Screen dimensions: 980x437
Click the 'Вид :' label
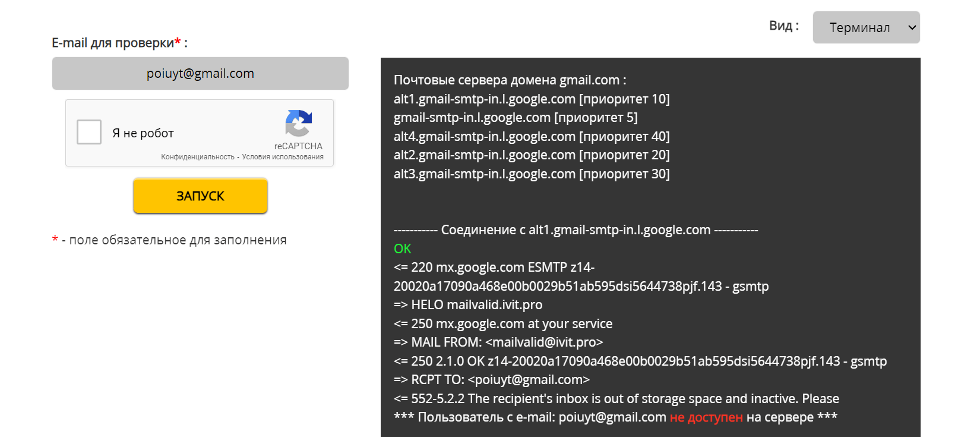tap(784, 26)
